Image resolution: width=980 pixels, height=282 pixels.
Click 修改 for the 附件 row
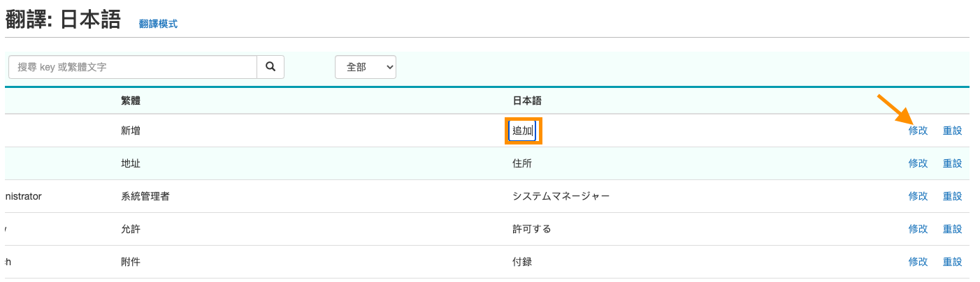pos(918,262)
